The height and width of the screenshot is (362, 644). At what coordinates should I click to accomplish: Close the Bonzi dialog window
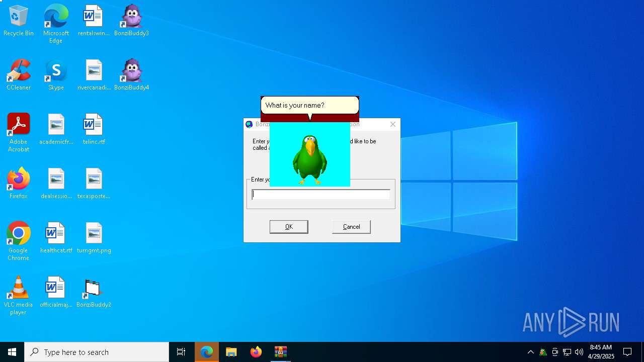(393, 124)
